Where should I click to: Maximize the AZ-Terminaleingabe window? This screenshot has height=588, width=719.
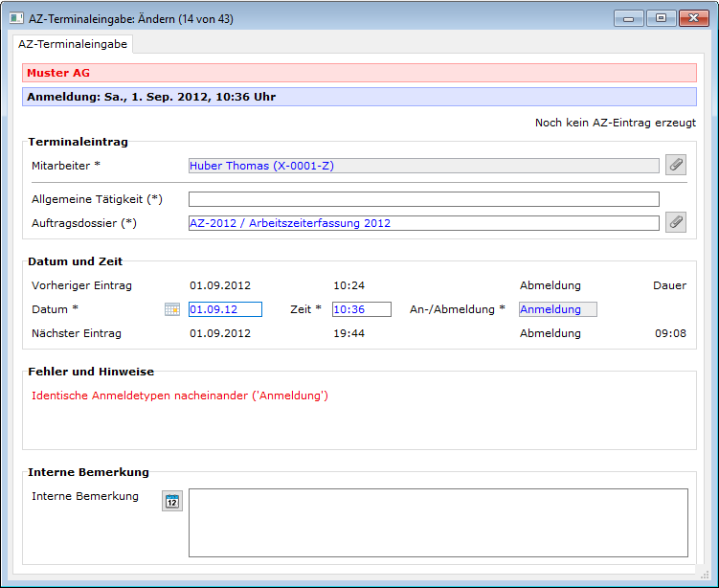pos(660,18)
